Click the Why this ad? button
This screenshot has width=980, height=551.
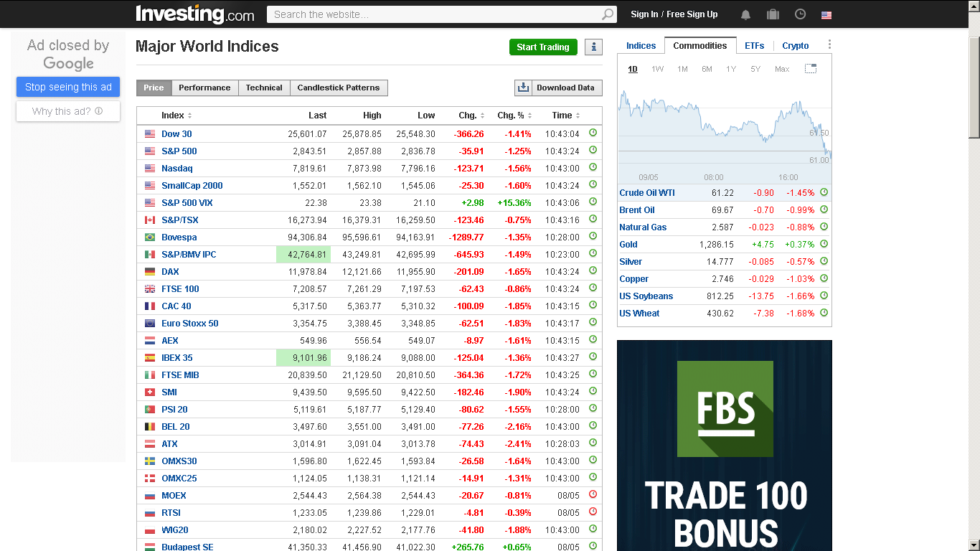pos(68,111)
